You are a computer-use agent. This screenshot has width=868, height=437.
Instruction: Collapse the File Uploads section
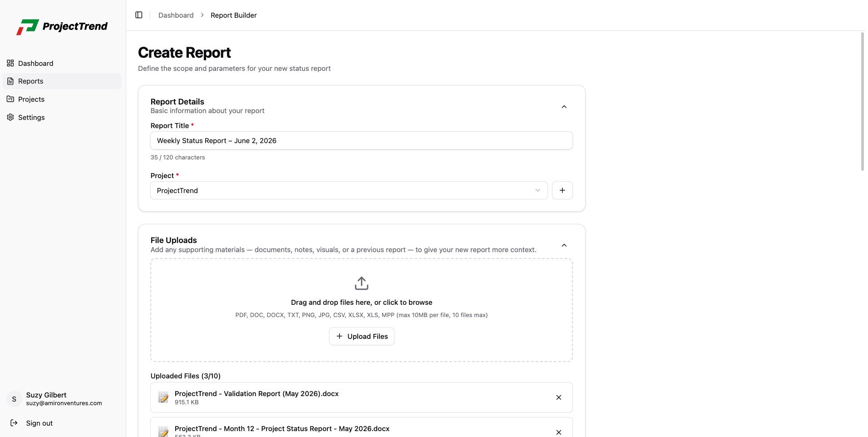(x=564, y=245)
